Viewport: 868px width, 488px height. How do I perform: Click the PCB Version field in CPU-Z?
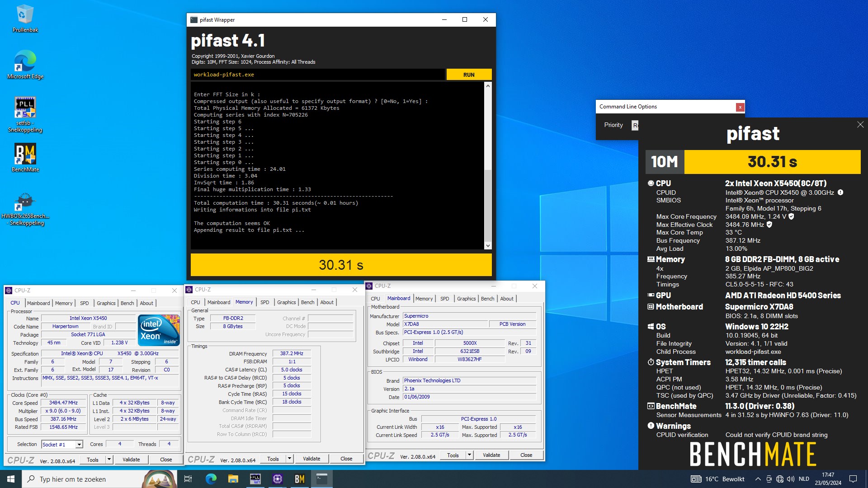[x=512, y=324]
